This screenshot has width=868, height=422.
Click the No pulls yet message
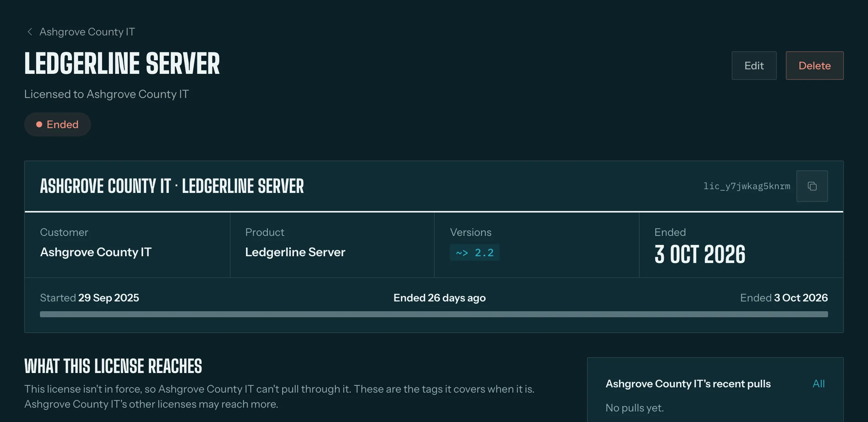point(634,408)
